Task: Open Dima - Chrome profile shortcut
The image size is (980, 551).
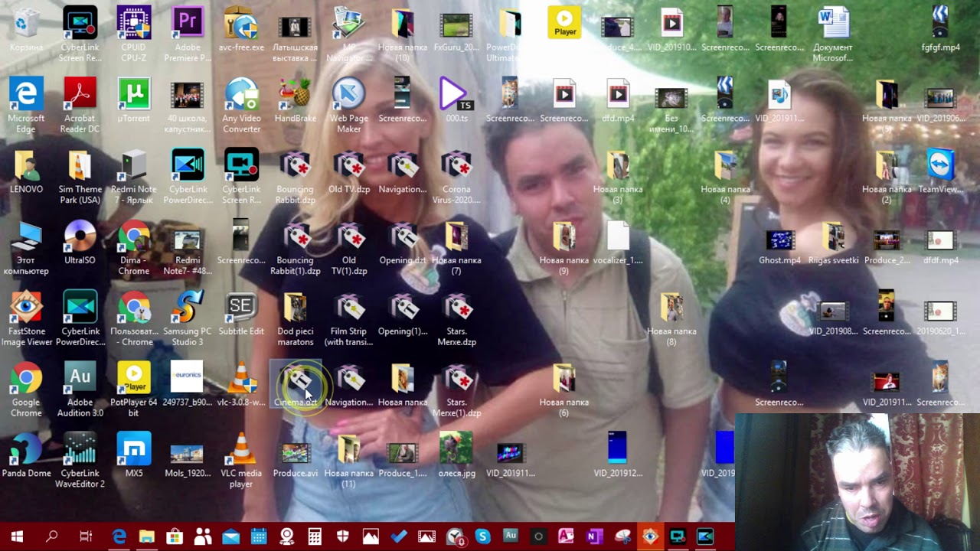Action: pyautogui.click(x=134, y=246)
